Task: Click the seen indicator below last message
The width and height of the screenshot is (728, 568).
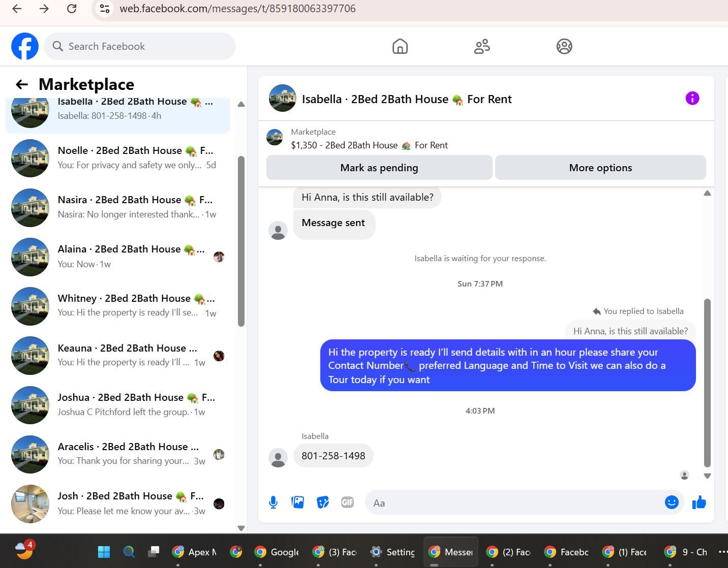Action: point(685,475)
